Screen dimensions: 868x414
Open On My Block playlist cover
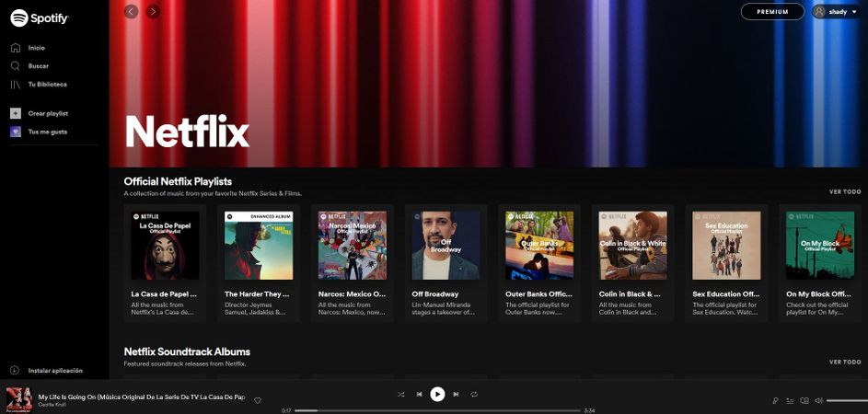(820, 246)
